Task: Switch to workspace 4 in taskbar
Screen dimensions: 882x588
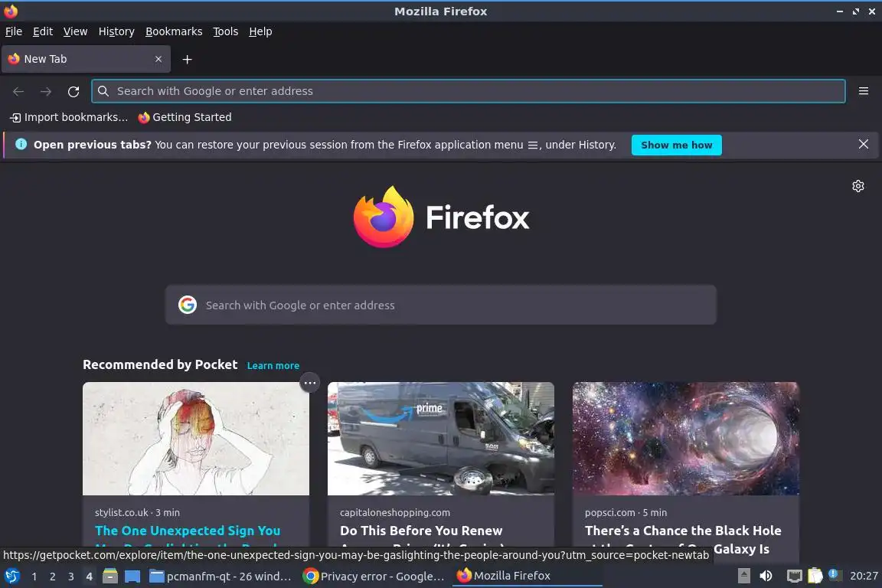Action: (89, 577)
